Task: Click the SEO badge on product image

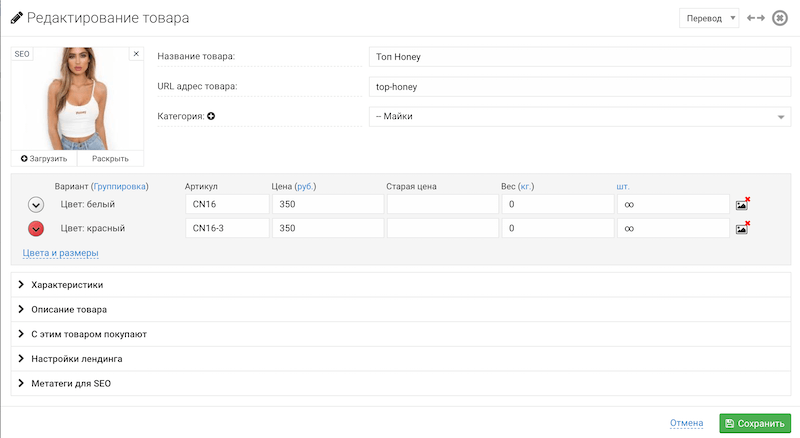Action: coord(22,54)
